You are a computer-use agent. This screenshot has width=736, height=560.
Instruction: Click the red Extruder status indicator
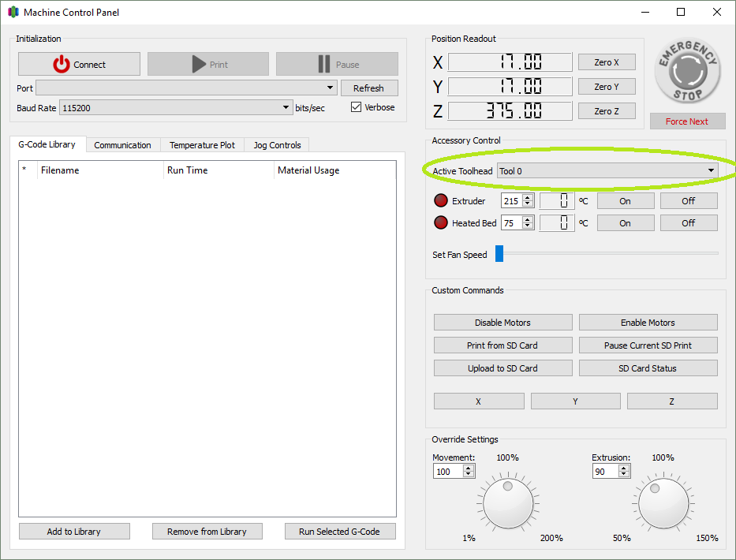441,201
